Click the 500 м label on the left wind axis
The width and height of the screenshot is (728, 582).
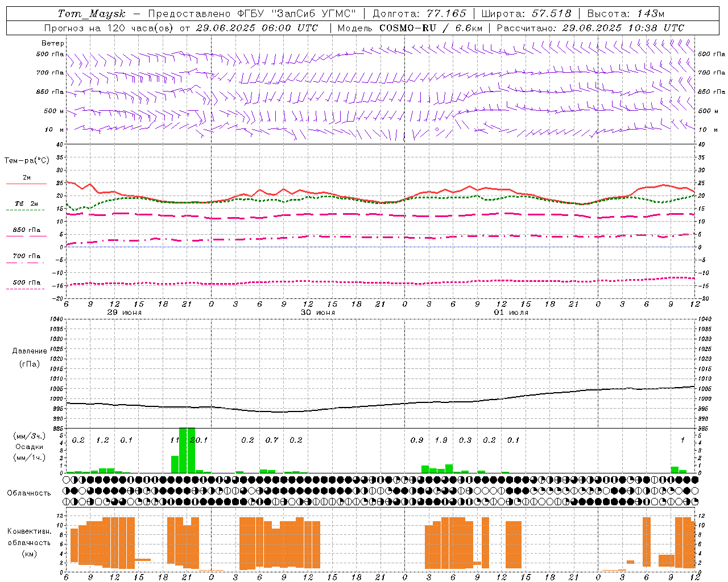tap(54, 111)
